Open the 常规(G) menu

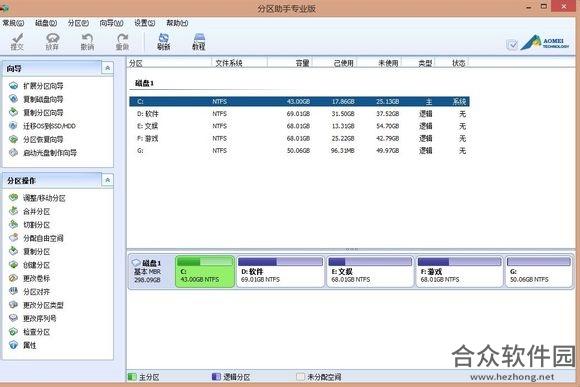click(x=13, y=23)
